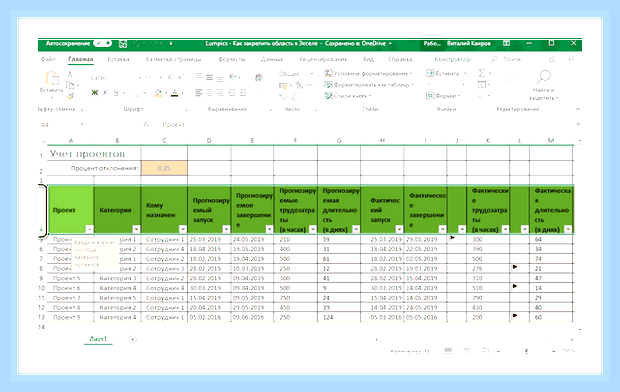Click the user name Виталий Каиров
620x392 pixels.
(x=469, y=44)
